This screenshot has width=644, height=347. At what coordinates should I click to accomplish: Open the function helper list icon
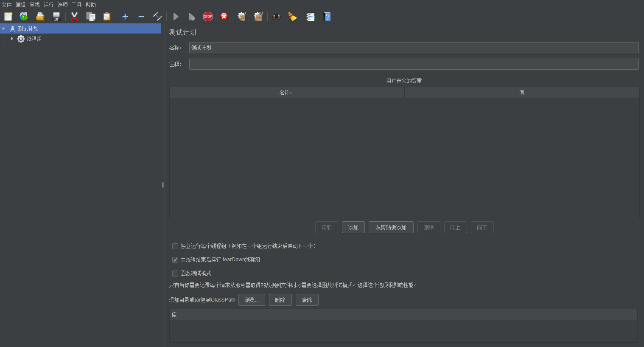[x=311, y=17]
